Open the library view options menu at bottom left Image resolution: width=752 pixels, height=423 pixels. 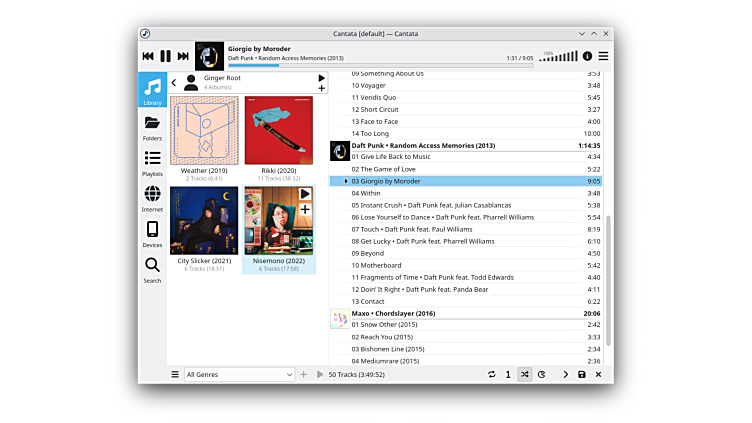click(x=175, y=374)
